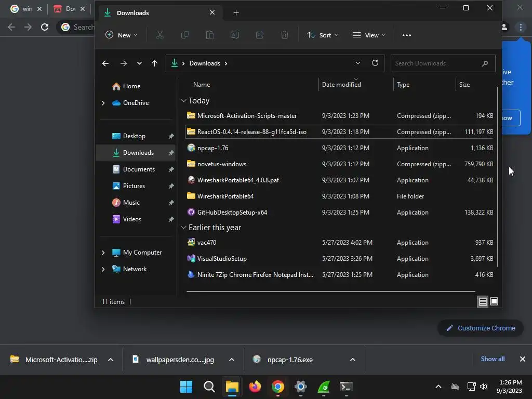Close the Chrome downloads bar

(x=523, y=359)
